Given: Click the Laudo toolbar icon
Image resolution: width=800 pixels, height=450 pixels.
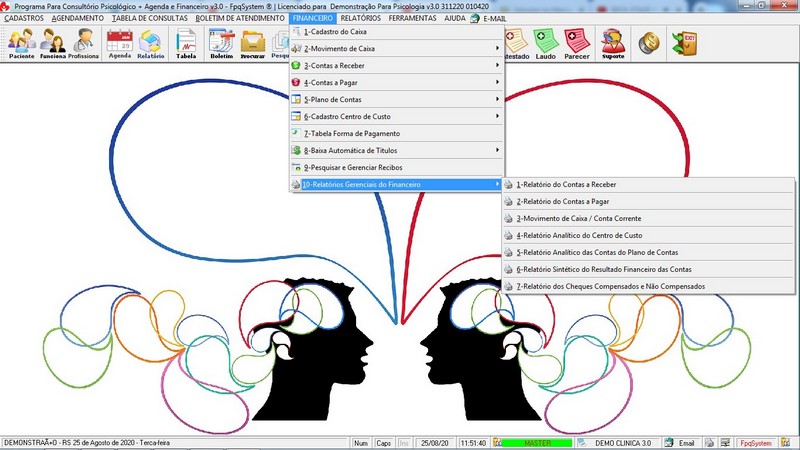Looking at the screenshot, I should (547, 44).
